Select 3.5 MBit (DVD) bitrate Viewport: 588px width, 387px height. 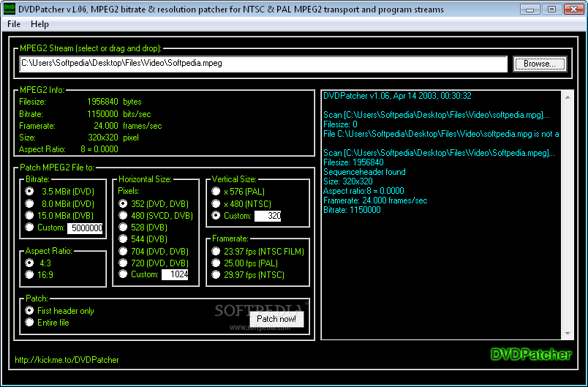[60, 192]
